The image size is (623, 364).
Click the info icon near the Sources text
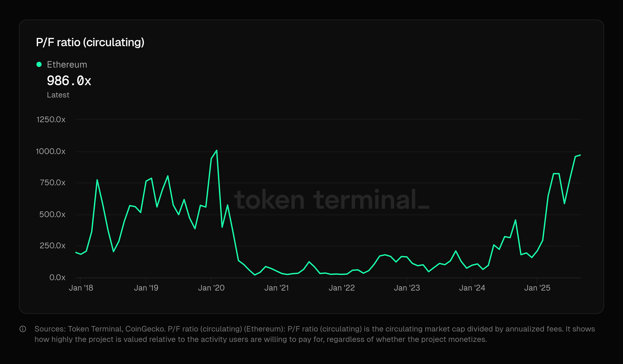[x=23, y=329]
